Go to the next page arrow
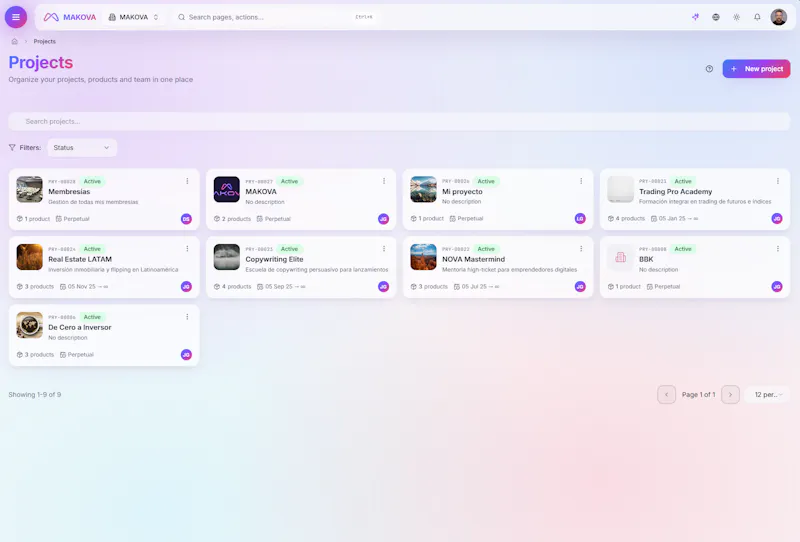This screenshot has width=800, height=542. click(x=730, y=395)
